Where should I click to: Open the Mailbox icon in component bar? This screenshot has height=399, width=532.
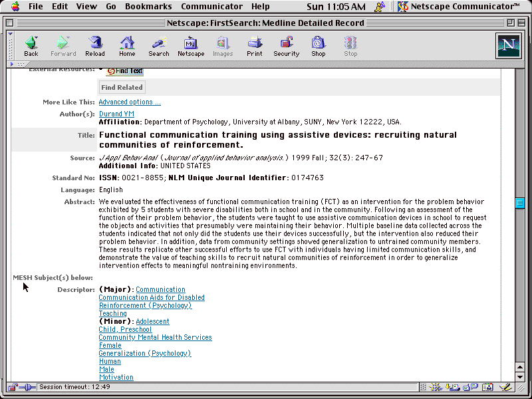point(453,387)
